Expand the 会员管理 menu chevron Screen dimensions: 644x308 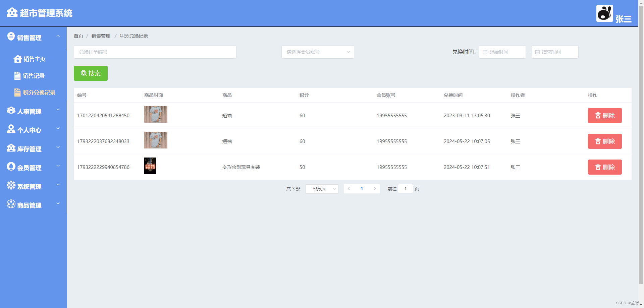pos(58,166)
